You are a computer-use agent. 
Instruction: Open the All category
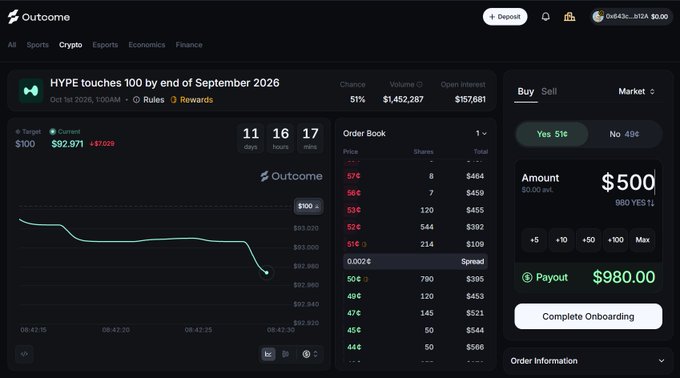12,45
